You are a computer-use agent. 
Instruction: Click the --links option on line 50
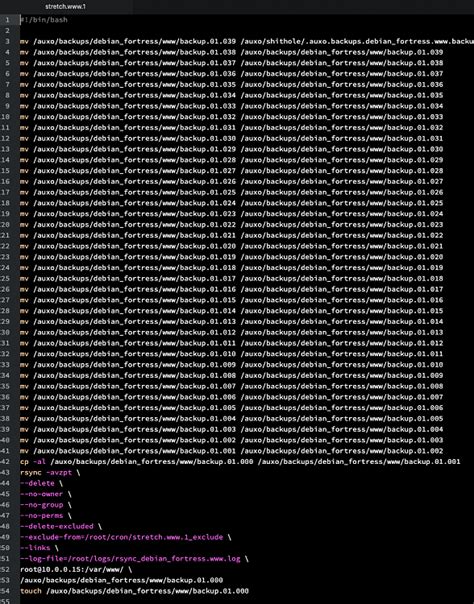coord(39,548)
